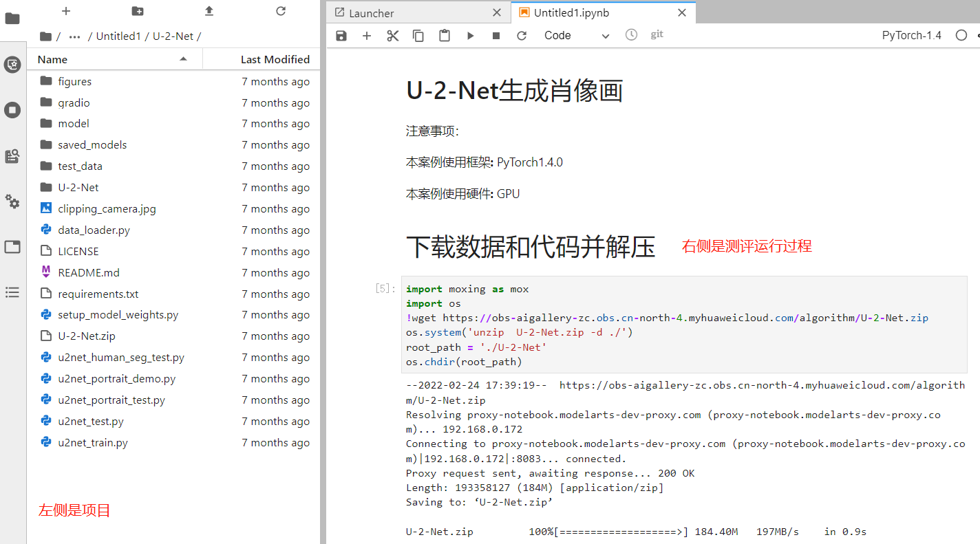Click the 'Saving to: ‘U-2-Net.zip’' output line

pos(480,502)
